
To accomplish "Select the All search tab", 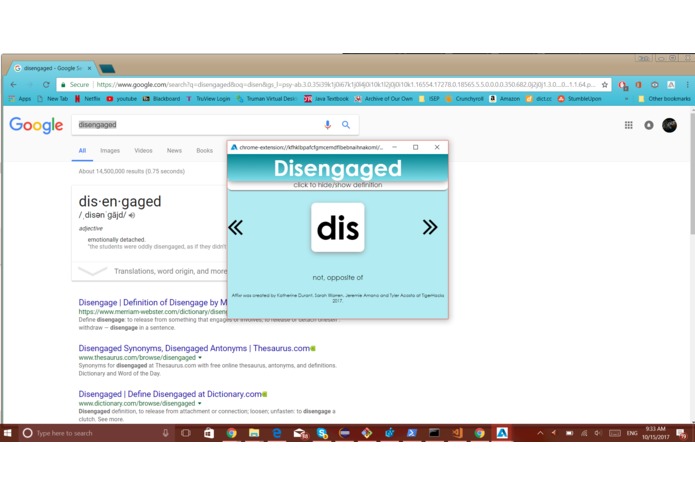I will [82, 151].
